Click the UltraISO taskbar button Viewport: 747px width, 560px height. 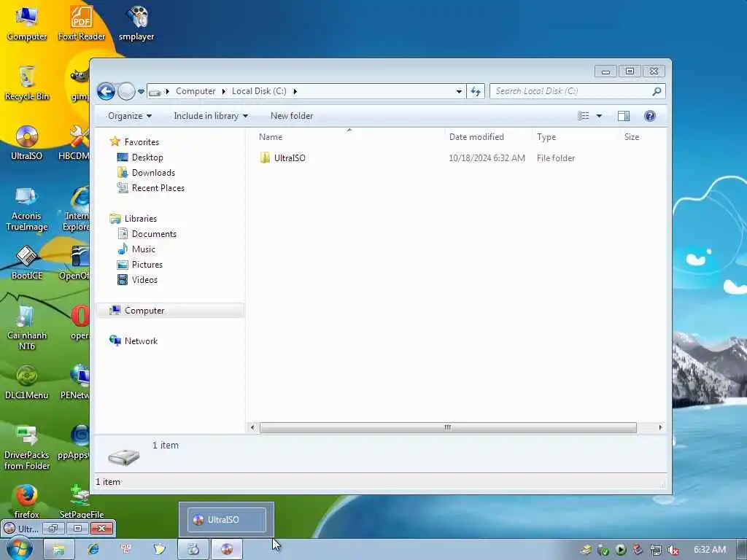pyautogui.click(x=227, y=549)
